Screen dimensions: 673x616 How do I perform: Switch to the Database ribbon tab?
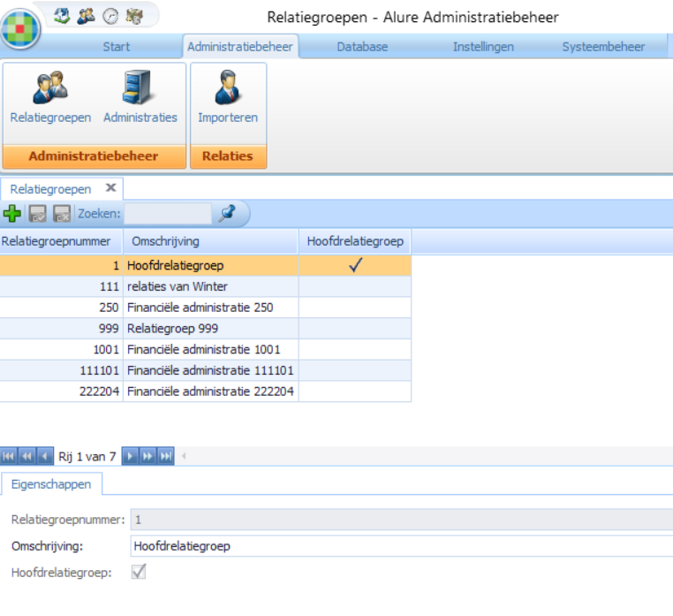362,47
